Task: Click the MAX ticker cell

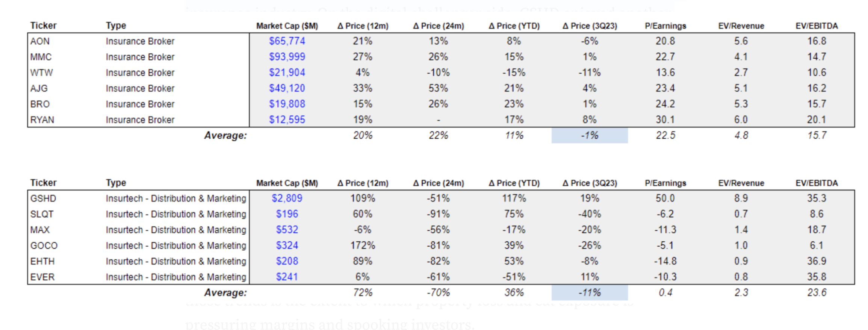Action: click(40, 230)
